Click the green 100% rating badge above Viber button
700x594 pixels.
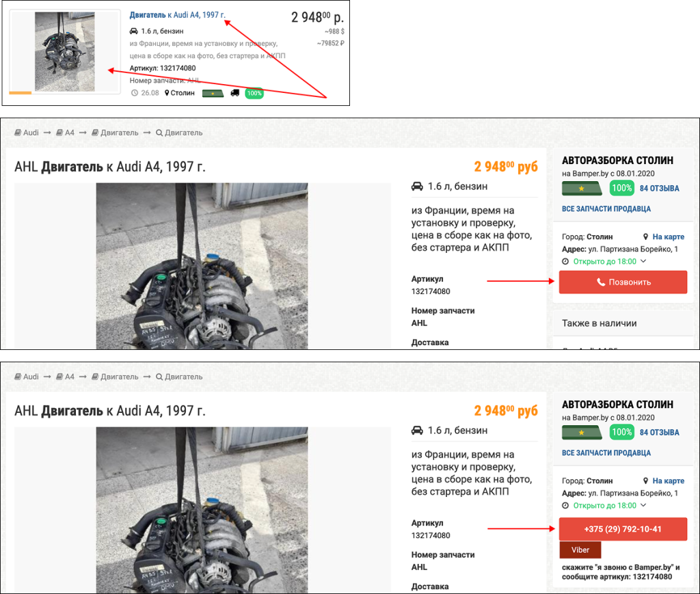coord(621,432)
